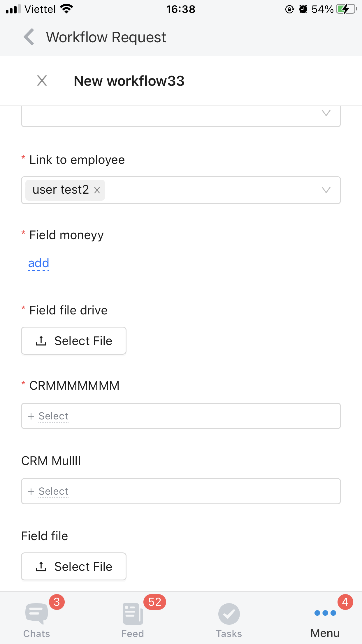Open the Chats tab
Image resolution: width=362 pixels, height=644 pixels.
coord(37,618)
